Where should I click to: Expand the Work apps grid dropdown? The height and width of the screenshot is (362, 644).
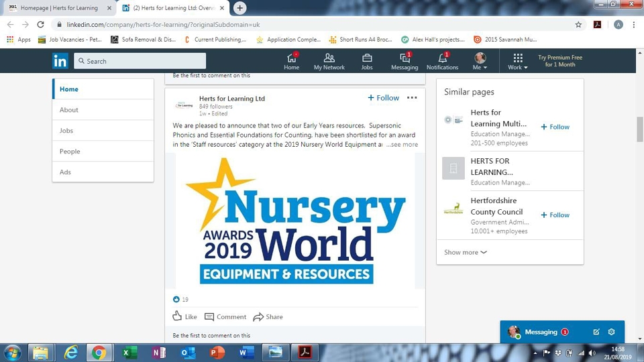coord(517,61)
